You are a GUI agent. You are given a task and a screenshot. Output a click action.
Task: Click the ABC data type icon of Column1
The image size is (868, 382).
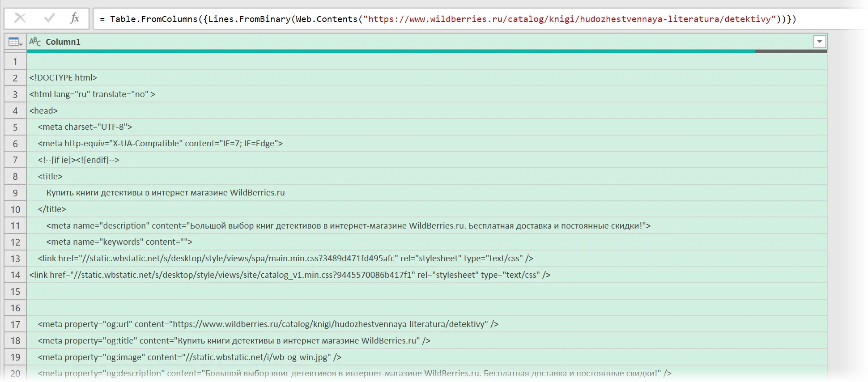tap(35, 42)
